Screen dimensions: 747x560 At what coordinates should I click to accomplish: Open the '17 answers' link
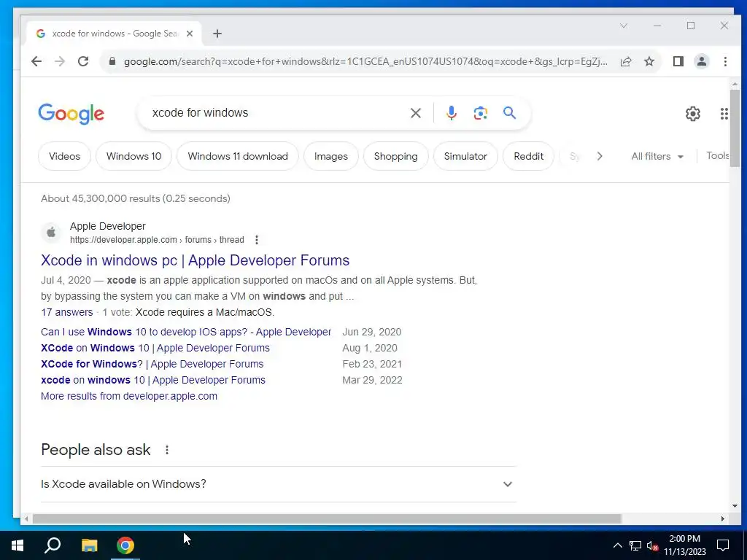click(66, 312)
